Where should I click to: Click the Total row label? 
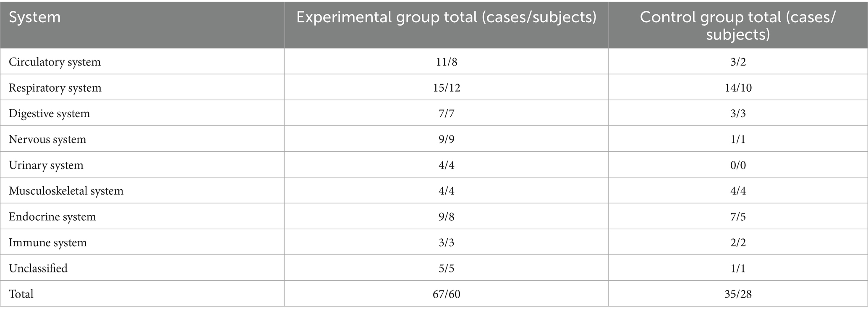pos(21,294)
